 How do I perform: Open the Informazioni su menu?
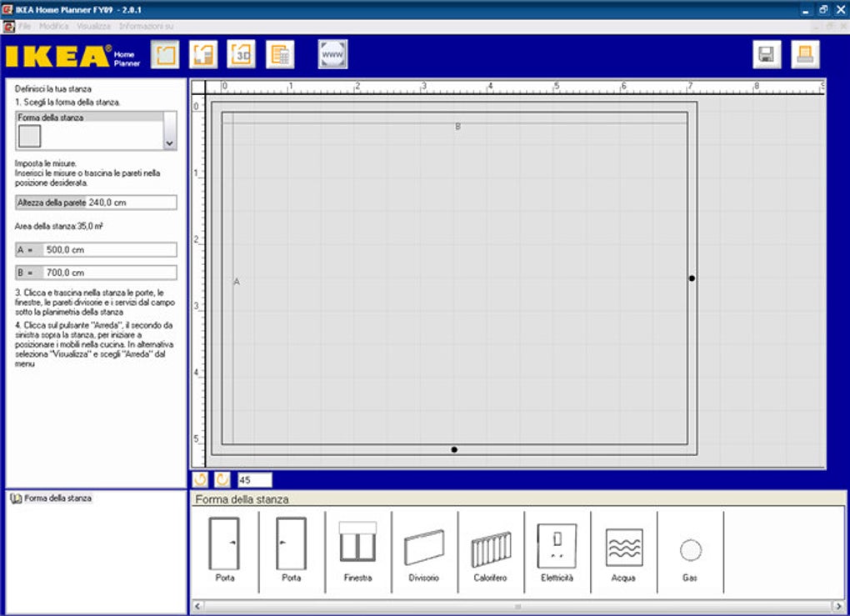(x=147, y=26)
